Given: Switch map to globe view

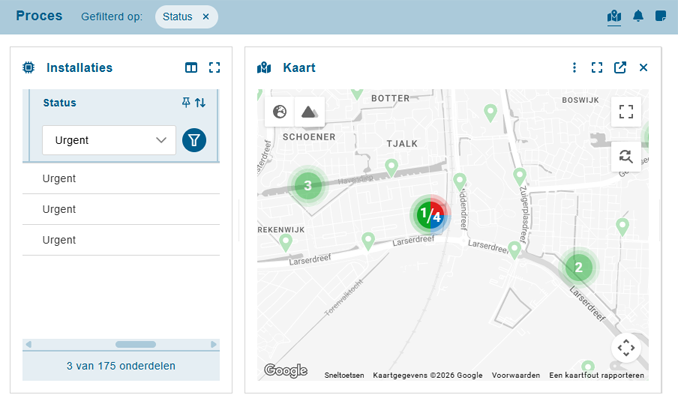Looking at the screenshot, I should point(280,111).
